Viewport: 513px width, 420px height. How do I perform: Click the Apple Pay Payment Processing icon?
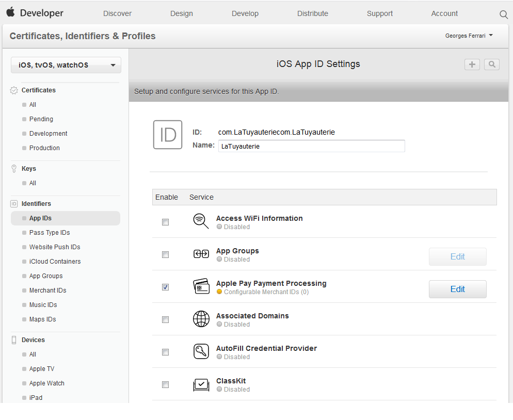click(x=201, y=286)
